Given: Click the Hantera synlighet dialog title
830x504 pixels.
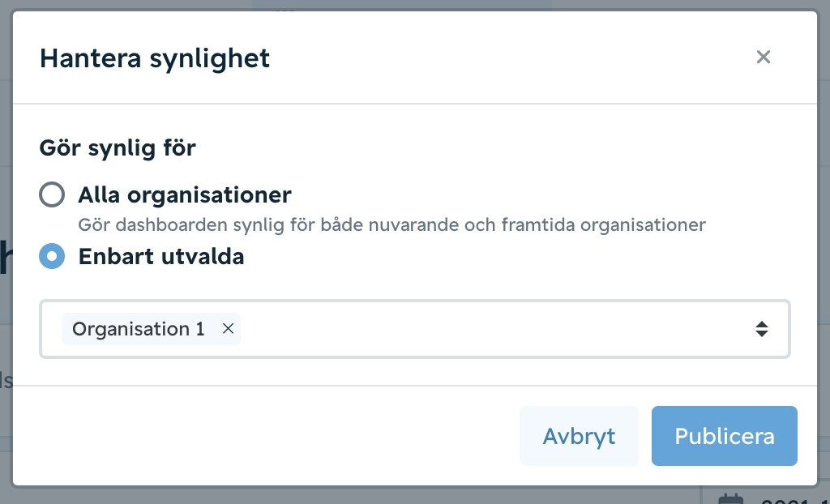Looking at the screenshot, I should coord(155,58).
